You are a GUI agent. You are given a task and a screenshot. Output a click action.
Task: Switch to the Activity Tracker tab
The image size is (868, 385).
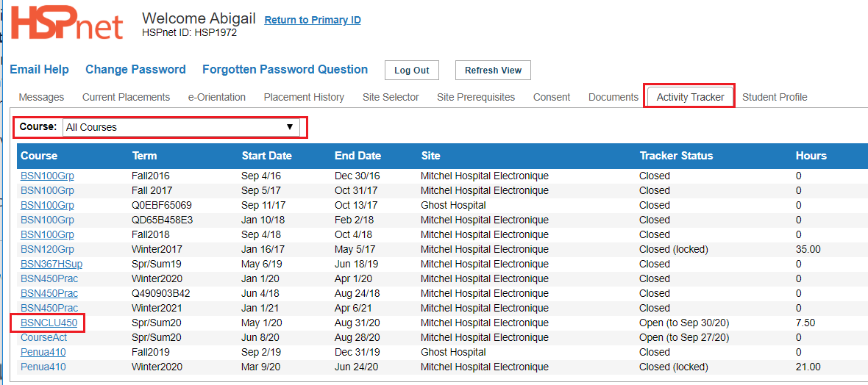(x=690, y=98)
